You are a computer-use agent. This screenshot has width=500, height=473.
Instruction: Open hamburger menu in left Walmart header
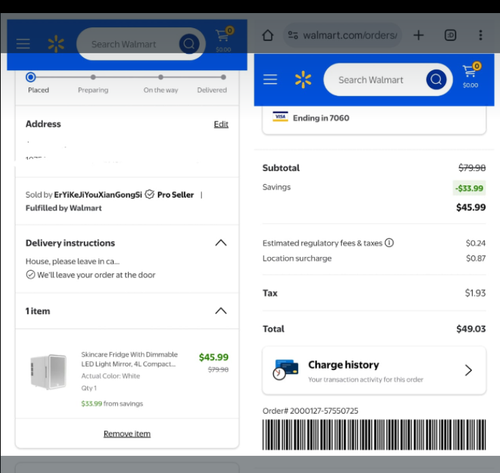23,44
